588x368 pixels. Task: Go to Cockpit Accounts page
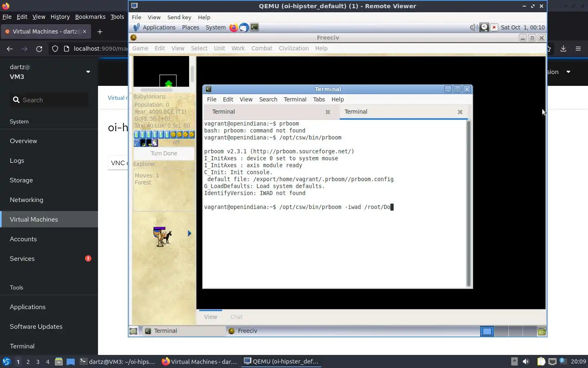tap(49, 239)
